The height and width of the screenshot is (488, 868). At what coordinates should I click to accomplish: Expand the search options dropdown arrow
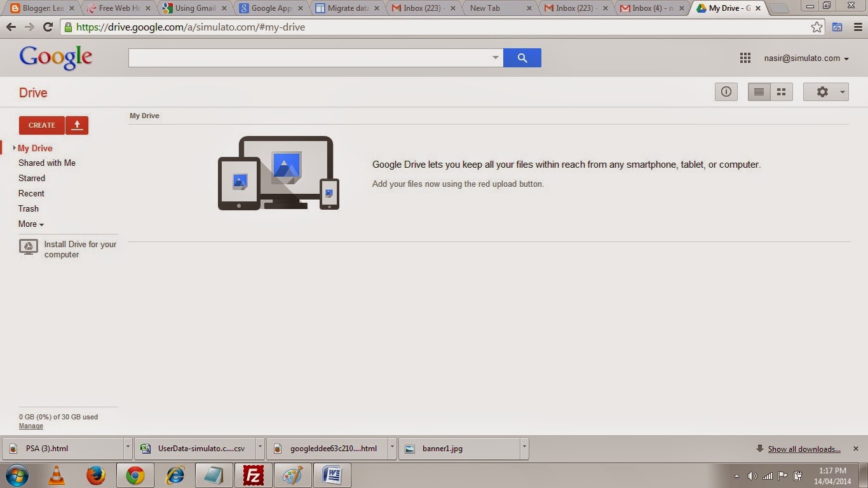click(496, 58)
